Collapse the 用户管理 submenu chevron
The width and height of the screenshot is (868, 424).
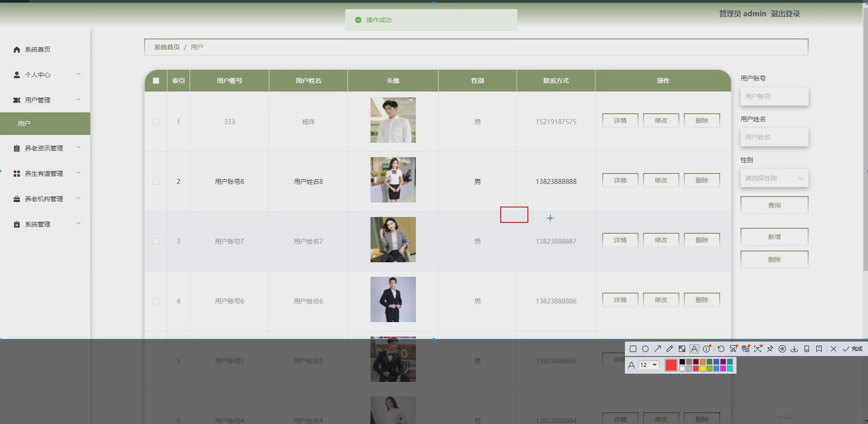point(78,100)
